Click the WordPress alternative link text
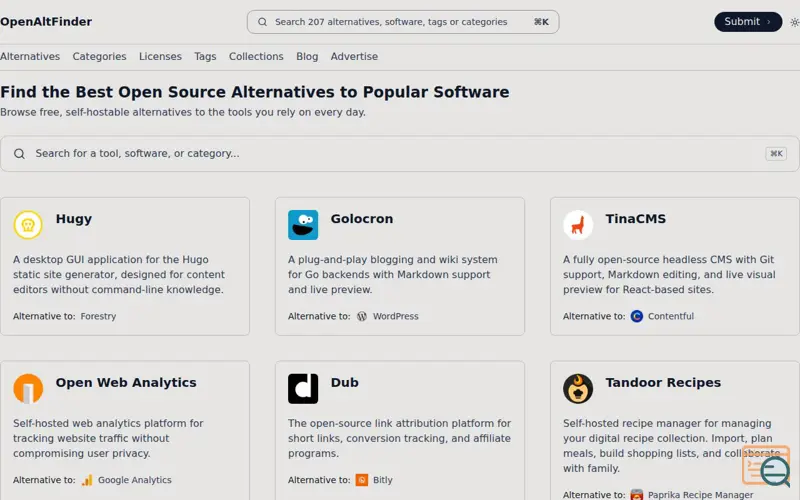 395,316
